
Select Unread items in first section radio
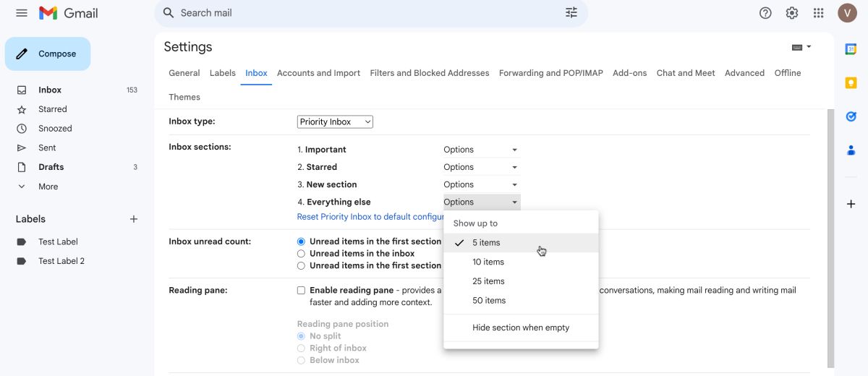click(301, 242)
